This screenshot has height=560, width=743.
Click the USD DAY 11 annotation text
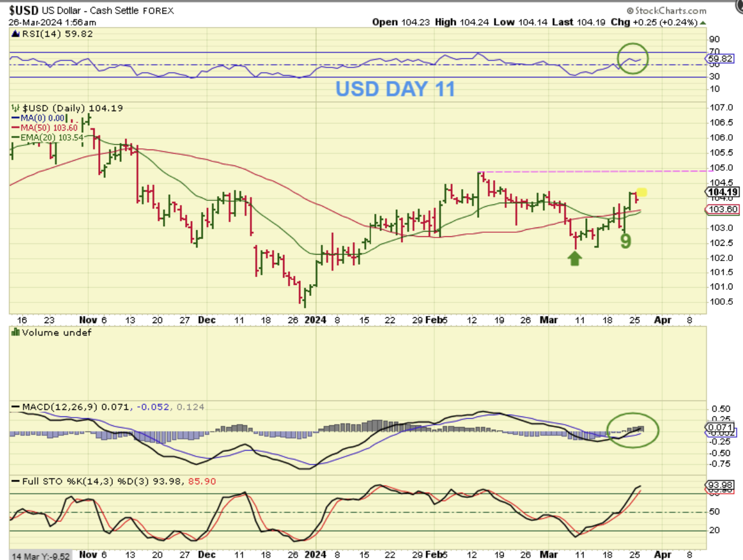(x=395, y=89)
